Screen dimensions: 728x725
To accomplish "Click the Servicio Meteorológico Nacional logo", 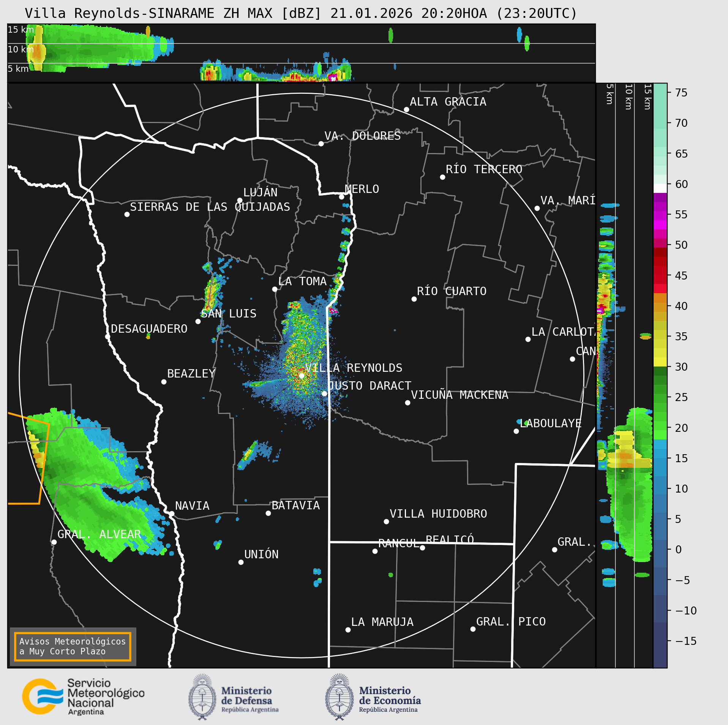I will 83,696.
